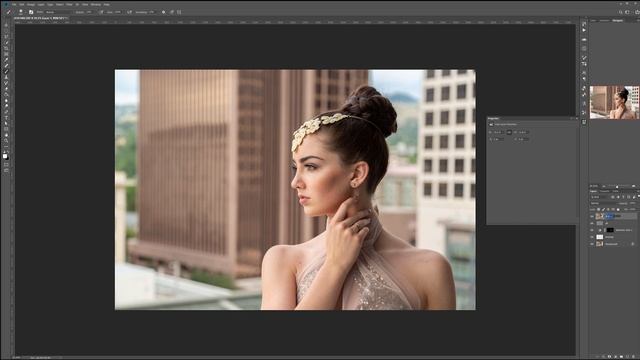Toggle pressure-for-opacity brush option
640x360 pixels.
[102, 12]
